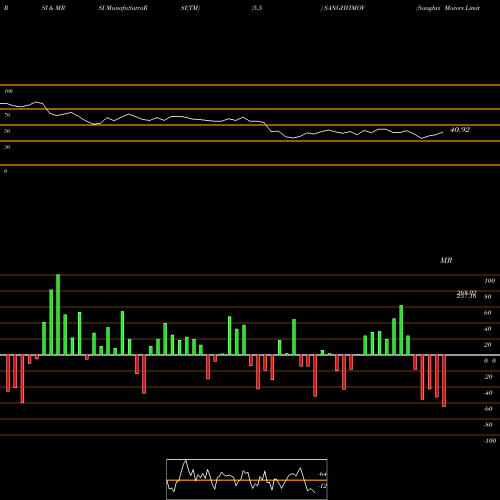This screenshot has width=500, height=500.
Task: Click the -64 label in mini chart
Action: pyautogui.click(x=322, y=474)
